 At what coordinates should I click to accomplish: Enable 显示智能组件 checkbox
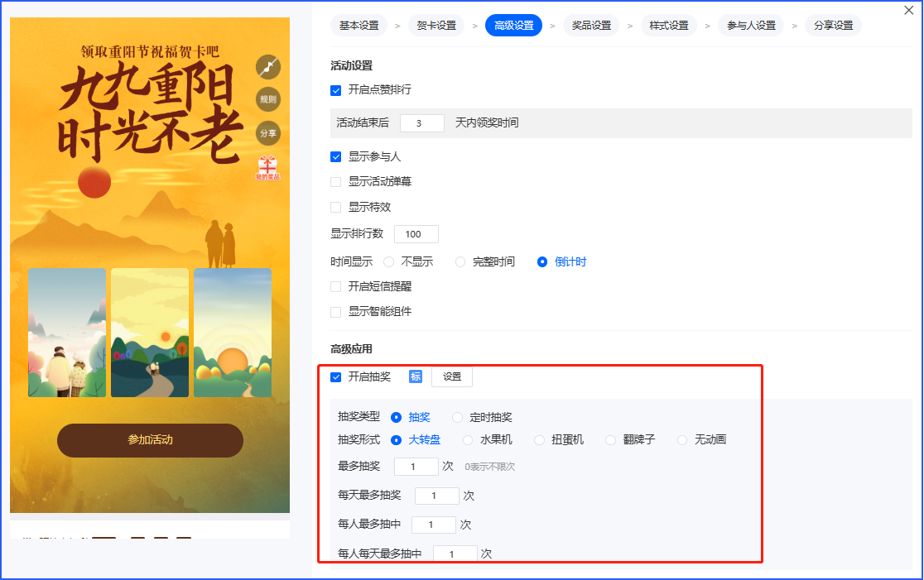(336, 312)
